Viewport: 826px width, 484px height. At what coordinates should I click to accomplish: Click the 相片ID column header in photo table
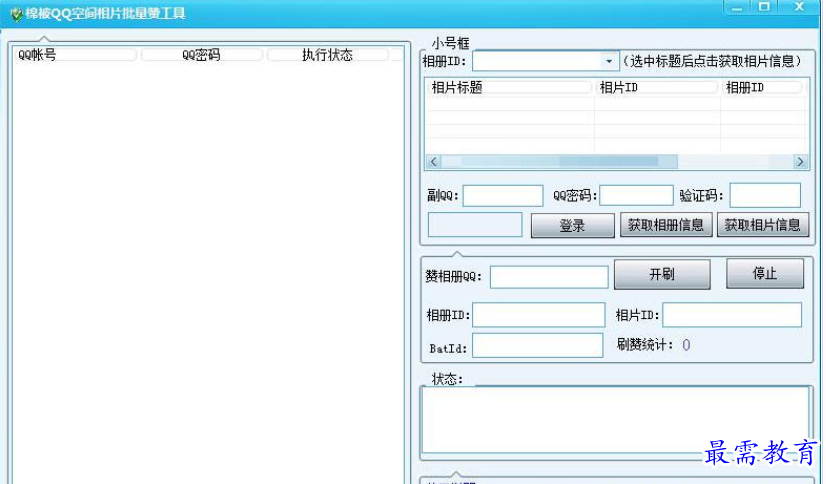(x=656, y=87)
